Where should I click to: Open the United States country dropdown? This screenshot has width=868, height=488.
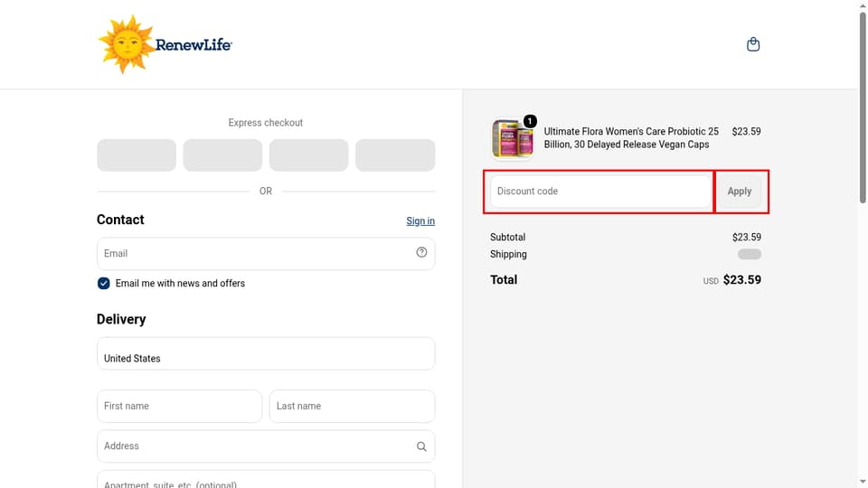(x=266, y=353)
